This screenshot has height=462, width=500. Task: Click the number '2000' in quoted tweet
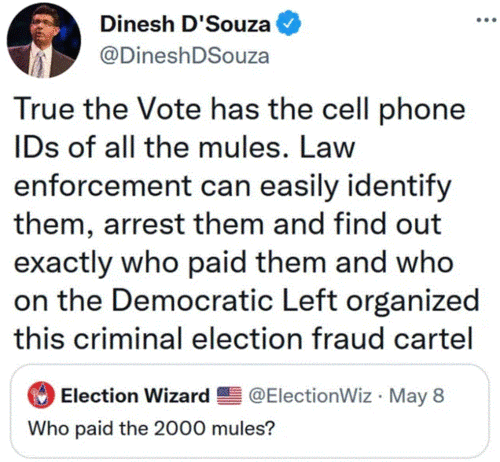click(x=180, y=428)
